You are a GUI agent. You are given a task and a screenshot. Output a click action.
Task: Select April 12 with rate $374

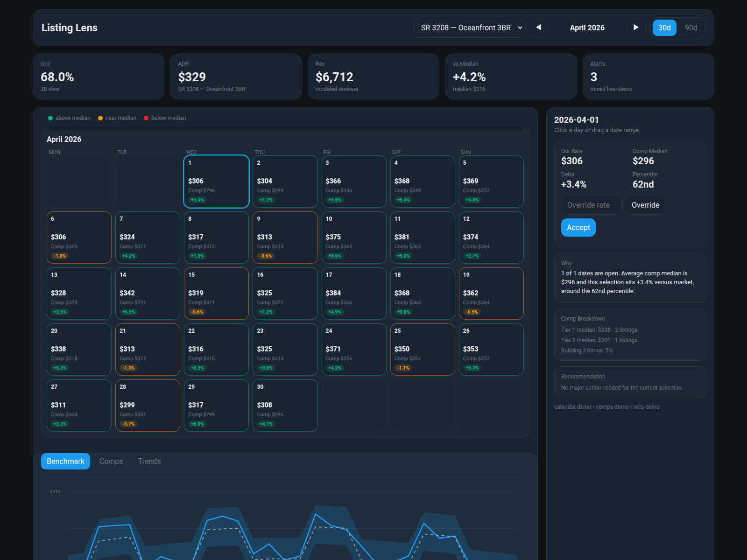pyautogui.click(x=491, y=238)
